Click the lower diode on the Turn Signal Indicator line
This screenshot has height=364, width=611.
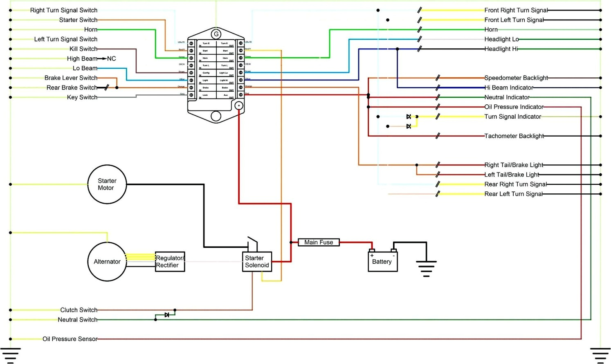(x=409, y=126)
